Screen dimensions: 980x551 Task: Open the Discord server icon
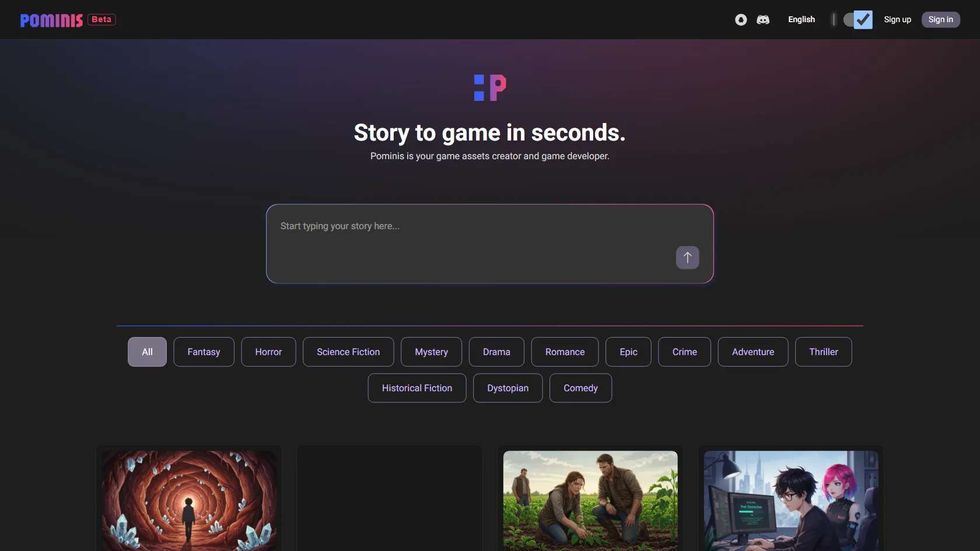click(x=763, y=20)
